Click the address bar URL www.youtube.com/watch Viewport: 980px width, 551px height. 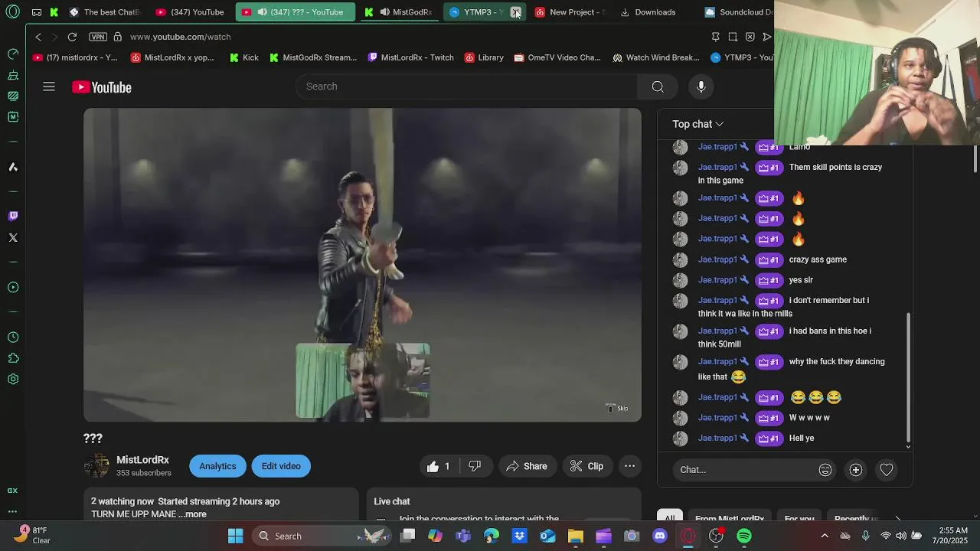(181, 37)
